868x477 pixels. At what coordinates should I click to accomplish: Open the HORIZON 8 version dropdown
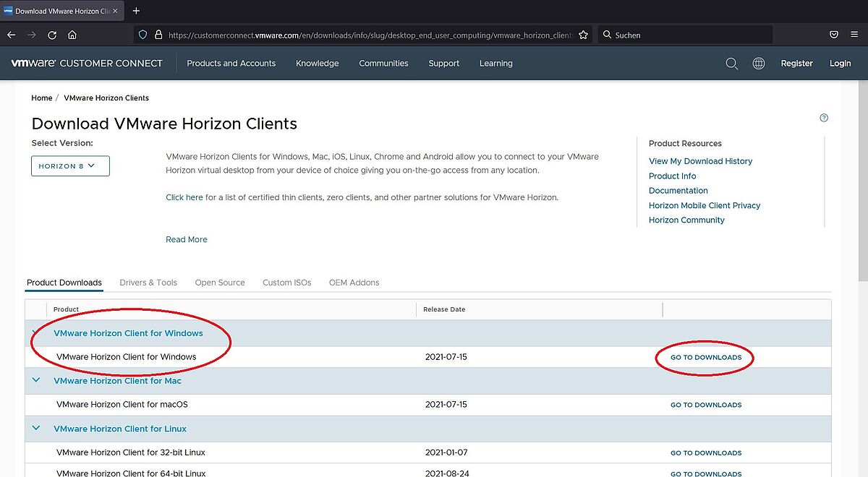click(70, 166)
